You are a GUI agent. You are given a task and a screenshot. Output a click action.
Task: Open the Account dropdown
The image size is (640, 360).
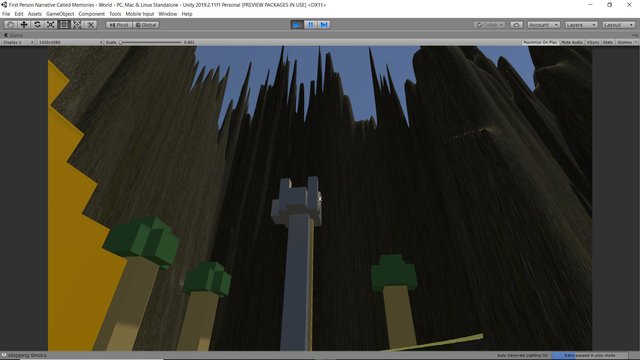[543, 25]
